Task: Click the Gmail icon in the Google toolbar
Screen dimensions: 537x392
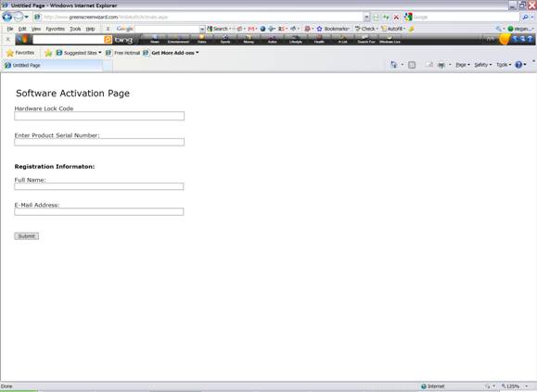Action: point(251,29)
